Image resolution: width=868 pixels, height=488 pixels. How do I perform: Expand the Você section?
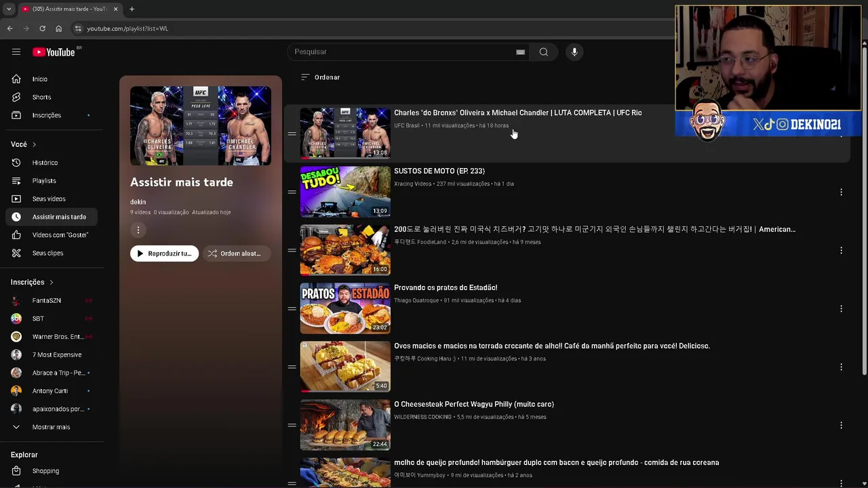[x=24, y=144]
